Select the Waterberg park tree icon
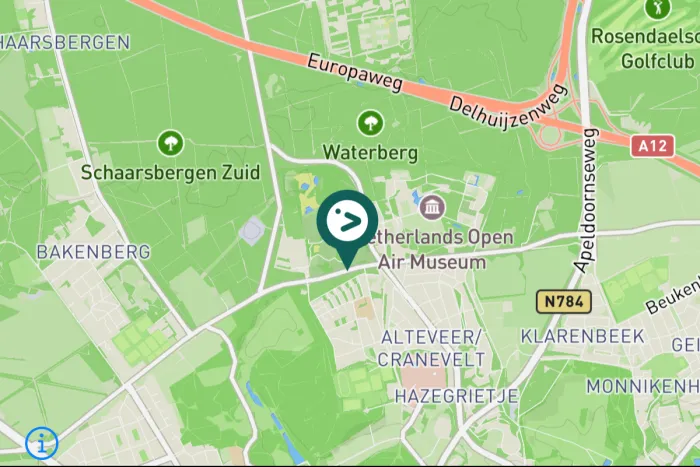700x467 pixels. click(370, 123)
